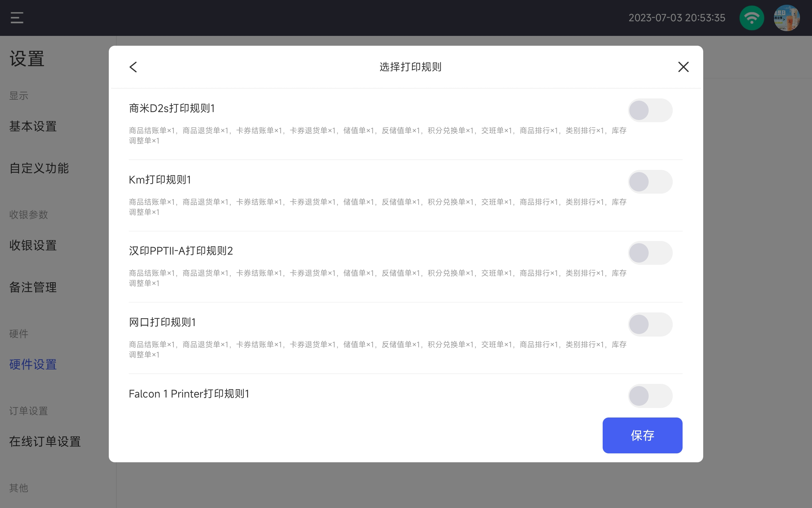Click the 硬件 section label
The image size is (812, 508).
(x=19, y=334)
